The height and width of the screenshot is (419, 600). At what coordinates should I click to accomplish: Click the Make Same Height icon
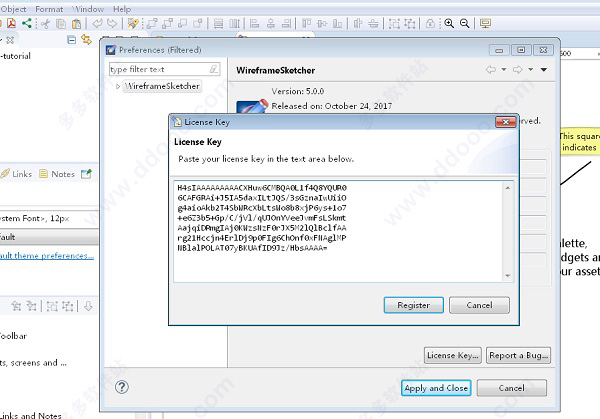click(234, 24)
